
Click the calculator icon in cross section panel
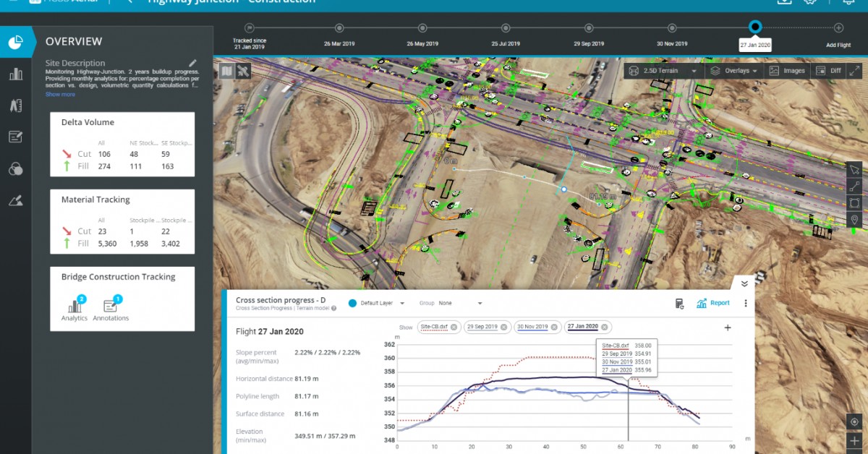(x=680, y=304)
